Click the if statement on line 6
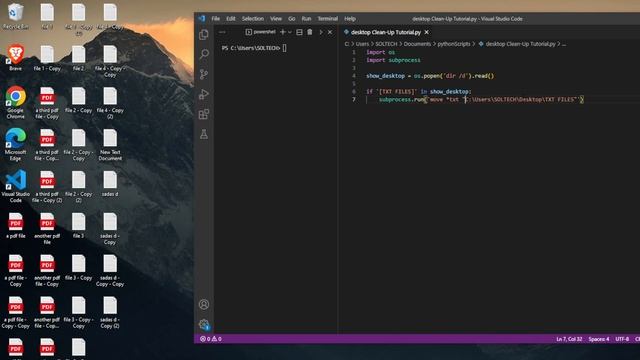 [x=419, y=92]
